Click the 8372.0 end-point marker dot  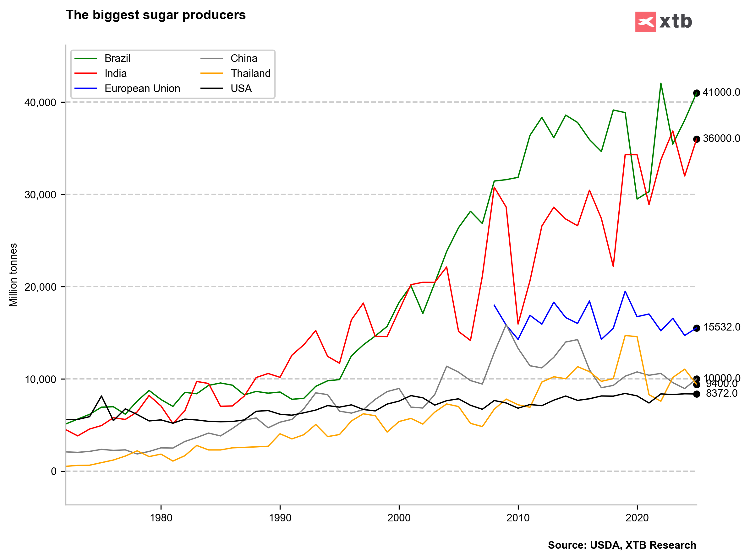(696, 394)
